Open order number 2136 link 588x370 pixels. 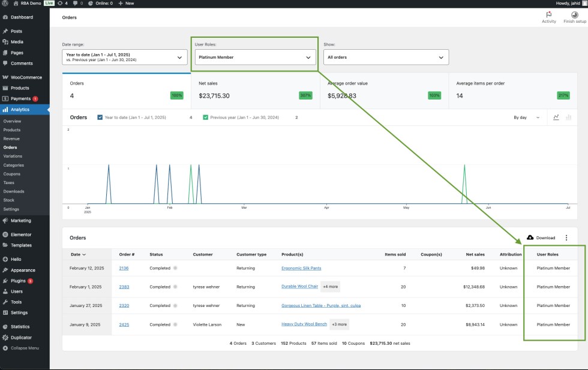tap(124, 268)
